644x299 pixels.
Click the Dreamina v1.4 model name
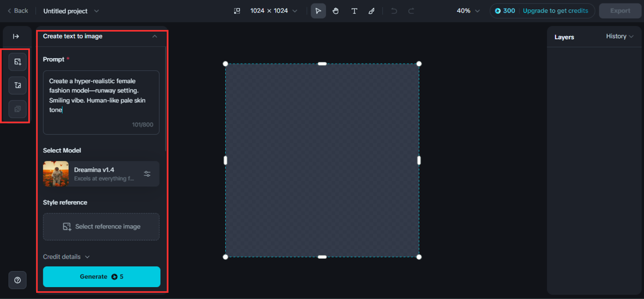tap(94, 170)
